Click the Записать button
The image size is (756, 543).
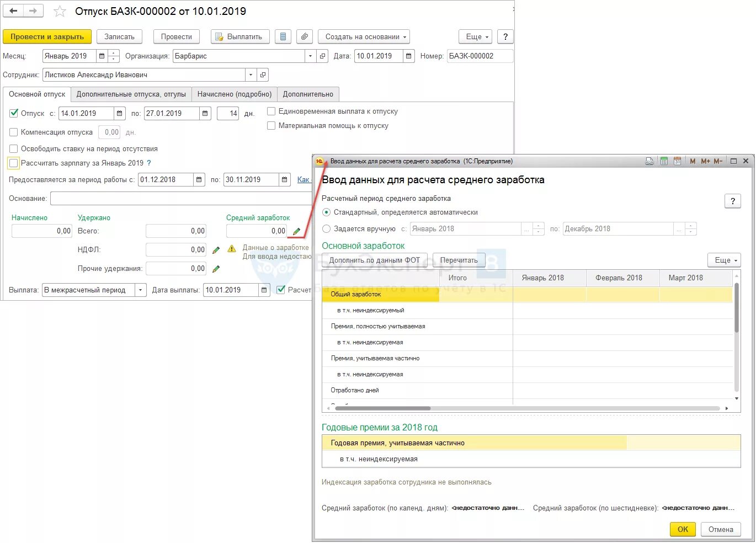120,37
